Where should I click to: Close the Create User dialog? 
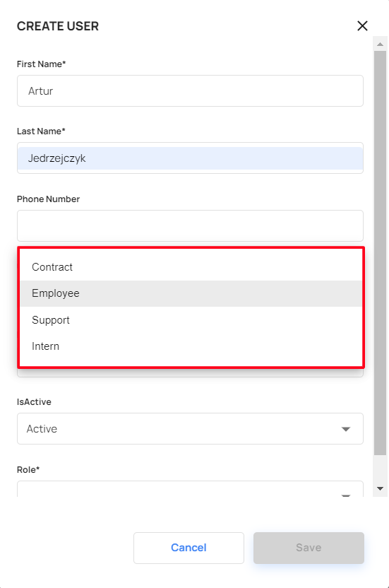tap(362, 26)
